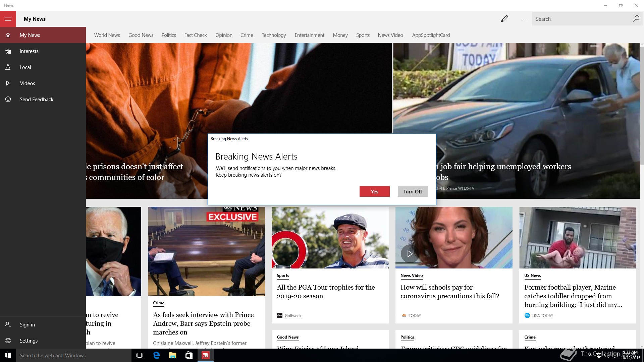Image resolution: width=644 pixels, height=362 pixels.
Task: Switch to the Politics tab
Action: (169, 35)
